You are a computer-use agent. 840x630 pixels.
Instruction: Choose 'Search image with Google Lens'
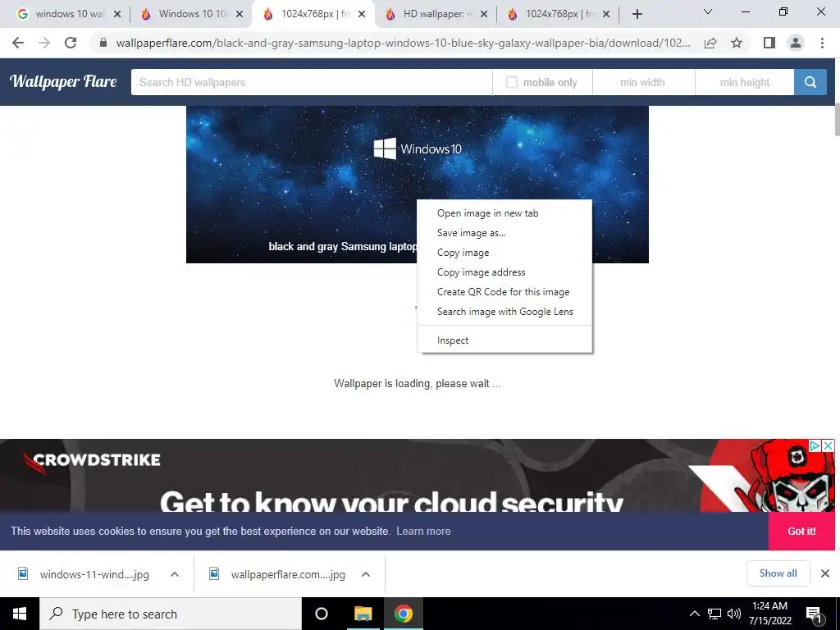click(504, 312)
